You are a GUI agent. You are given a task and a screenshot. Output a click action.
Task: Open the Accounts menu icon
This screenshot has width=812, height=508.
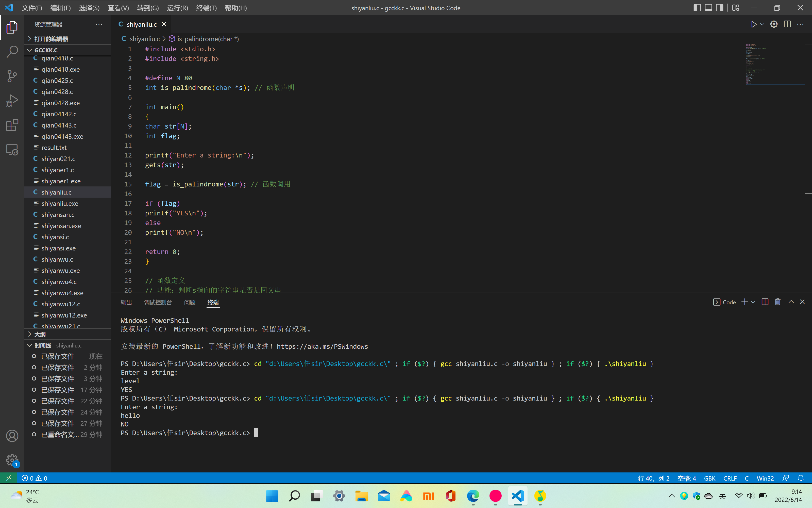tap(12, 436)
